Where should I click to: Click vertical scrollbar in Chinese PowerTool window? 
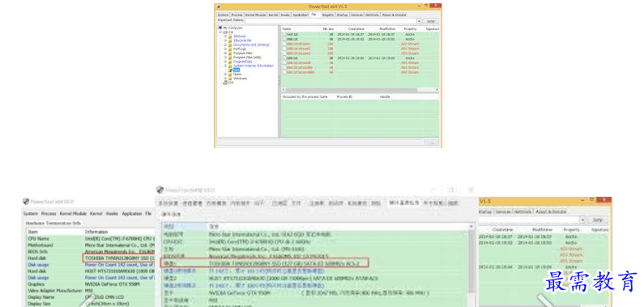tap(471, 265)
